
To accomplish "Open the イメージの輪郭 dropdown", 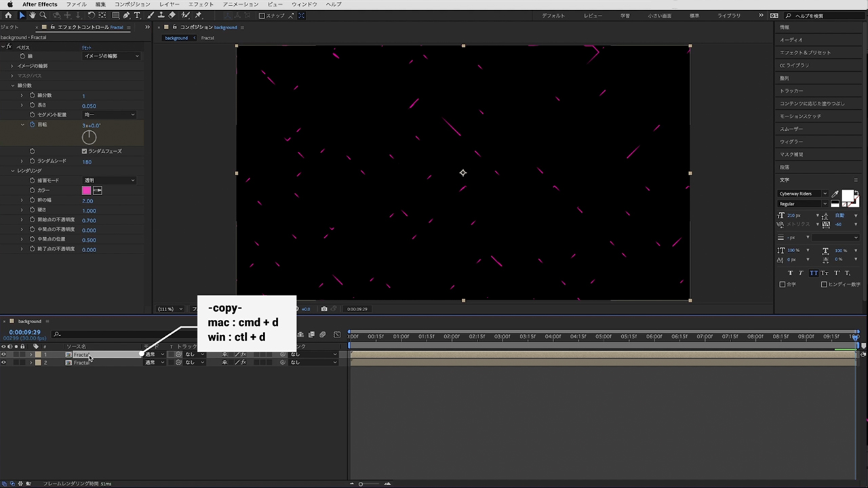I will click(111, 56).
